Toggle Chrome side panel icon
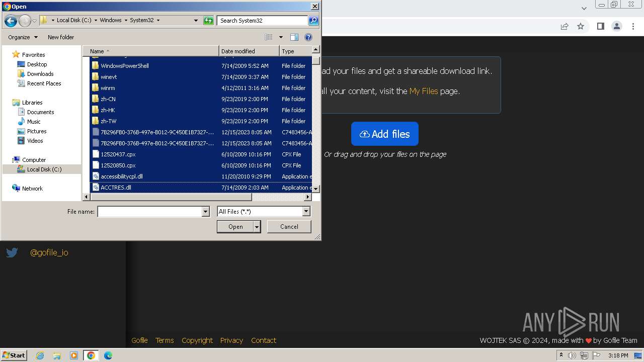This screenshot has width=644, height=362. click(x=600, y=26)
